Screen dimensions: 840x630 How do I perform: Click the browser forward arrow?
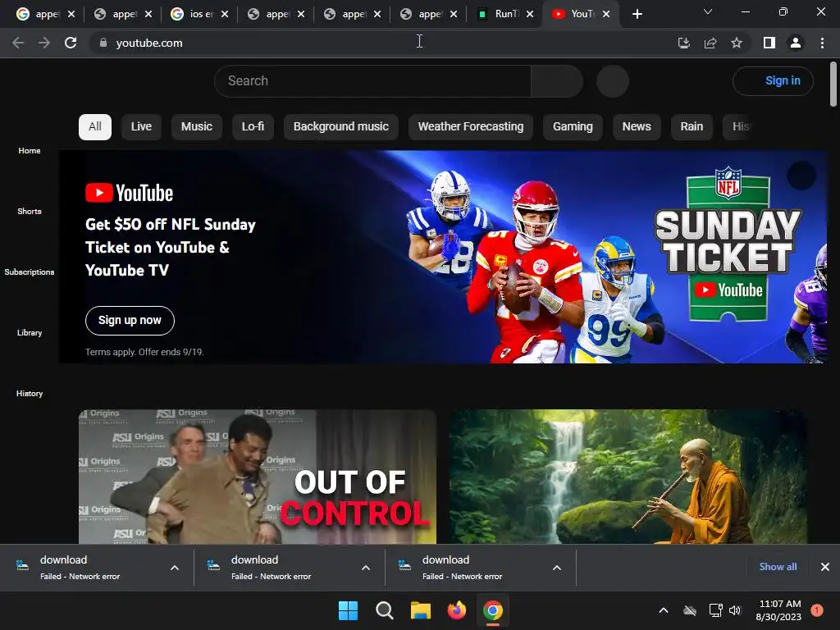[x=44, y=43]
